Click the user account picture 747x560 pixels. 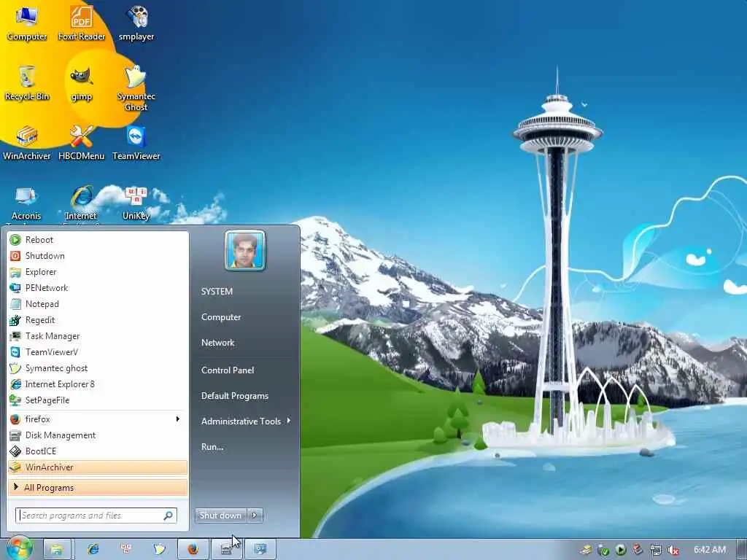245,251
